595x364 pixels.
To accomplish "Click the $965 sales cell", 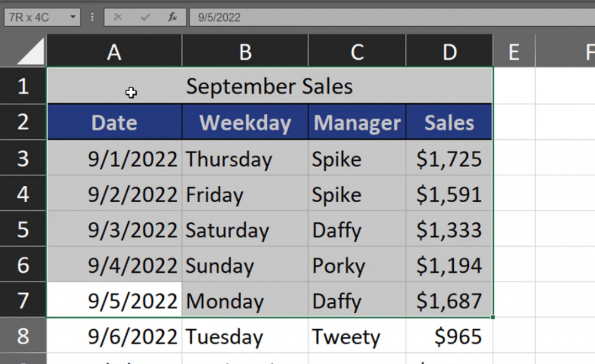I will click(x=449, y=337).
